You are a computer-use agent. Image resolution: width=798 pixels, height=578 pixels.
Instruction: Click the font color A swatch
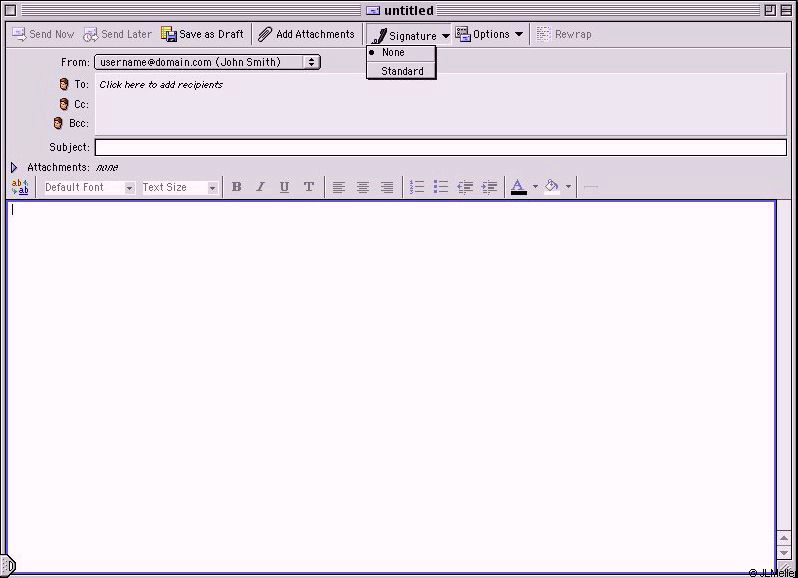(x=518, y=187)
